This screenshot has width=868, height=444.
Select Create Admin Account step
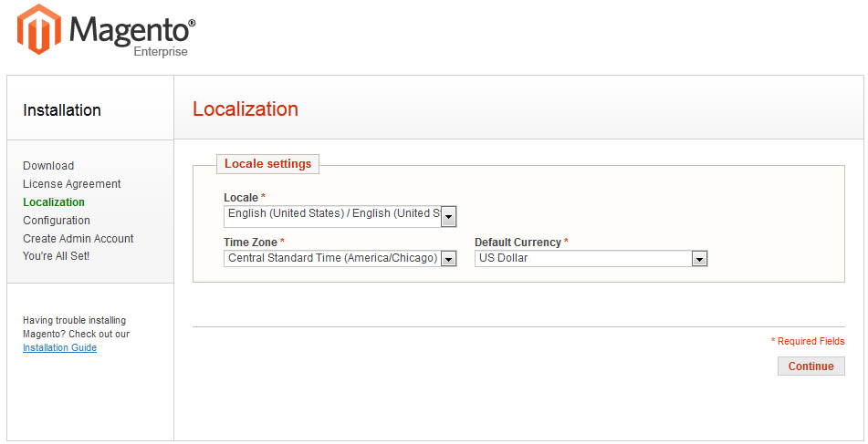pyautogui.click(x=78, y=239)
